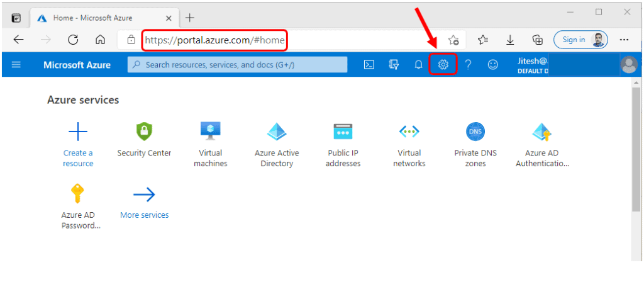The width and height of the screenshot is (644, 299).
Task: Open Azure portal Settings gear icon
Action: [443, 64]
